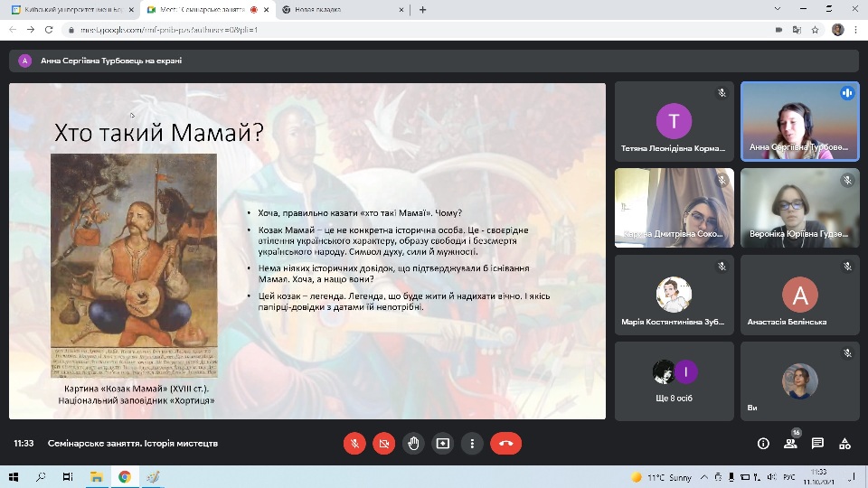Click the shared presentation slide
Viewport: 868px width, 488px height.
click(307, 251)
